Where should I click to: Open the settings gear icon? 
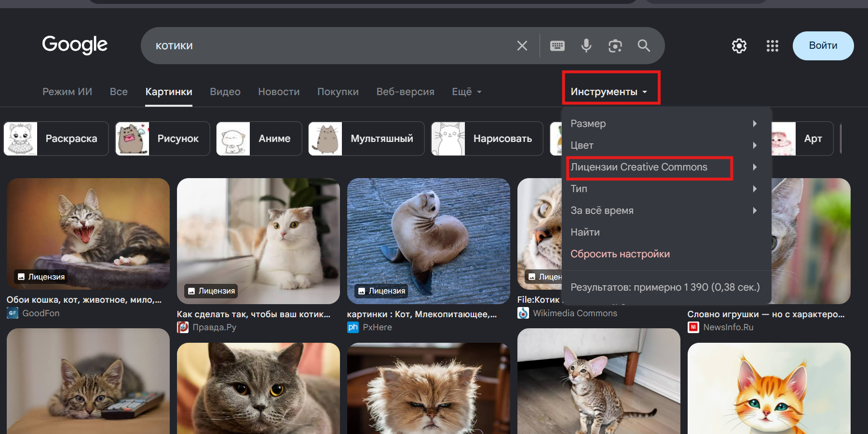point(739,46)
